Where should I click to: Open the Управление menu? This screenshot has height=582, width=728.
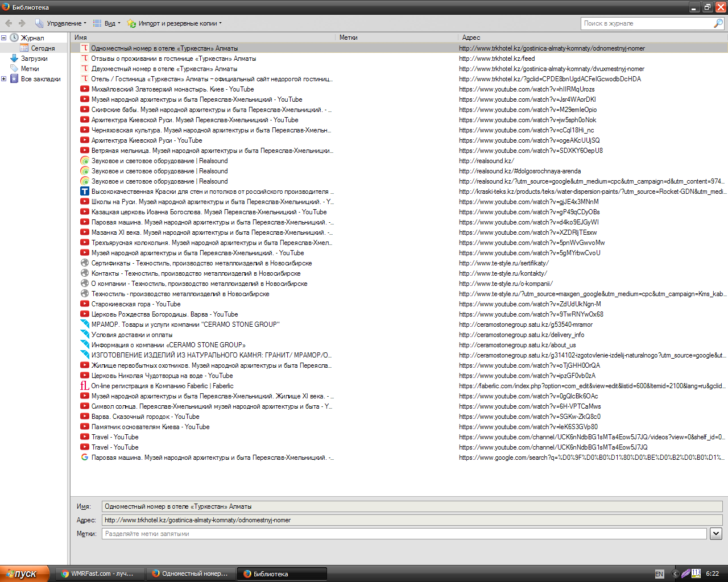pos(61,23)
